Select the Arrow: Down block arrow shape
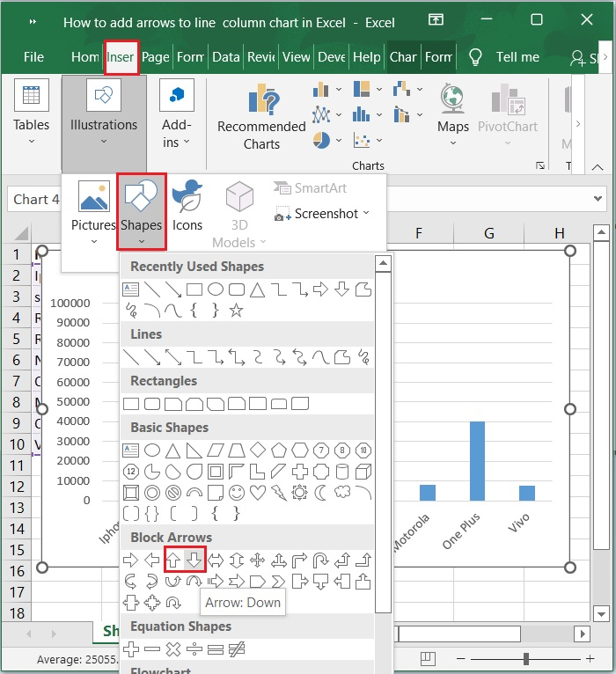The width and height of the screenshot is (616, 674). point(194,560)
